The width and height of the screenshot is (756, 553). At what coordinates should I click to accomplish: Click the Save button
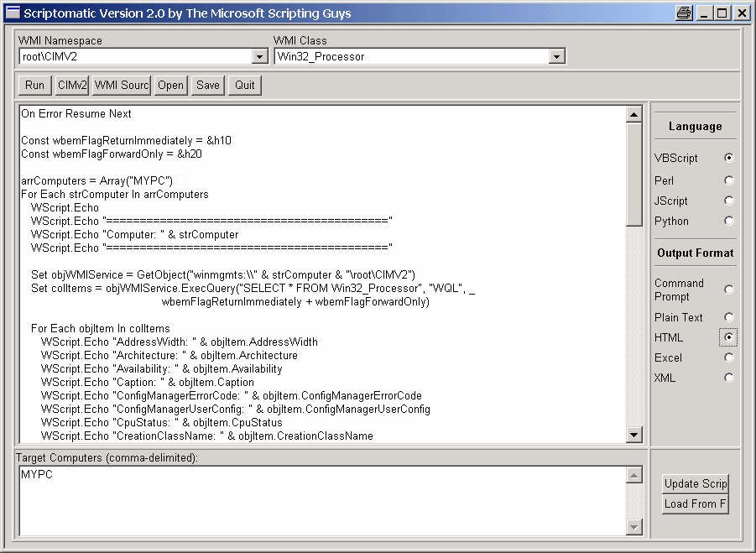click(x=208, y=86)
